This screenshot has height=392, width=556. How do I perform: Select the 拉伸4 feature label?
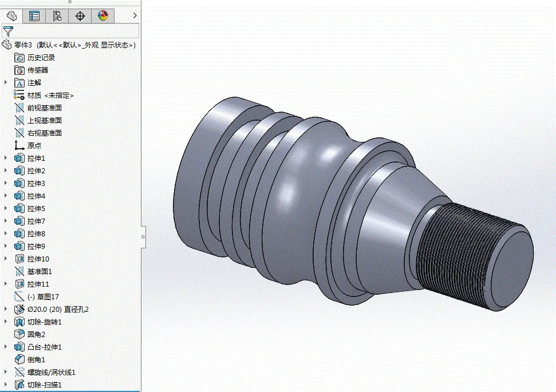tap(36, 196)
